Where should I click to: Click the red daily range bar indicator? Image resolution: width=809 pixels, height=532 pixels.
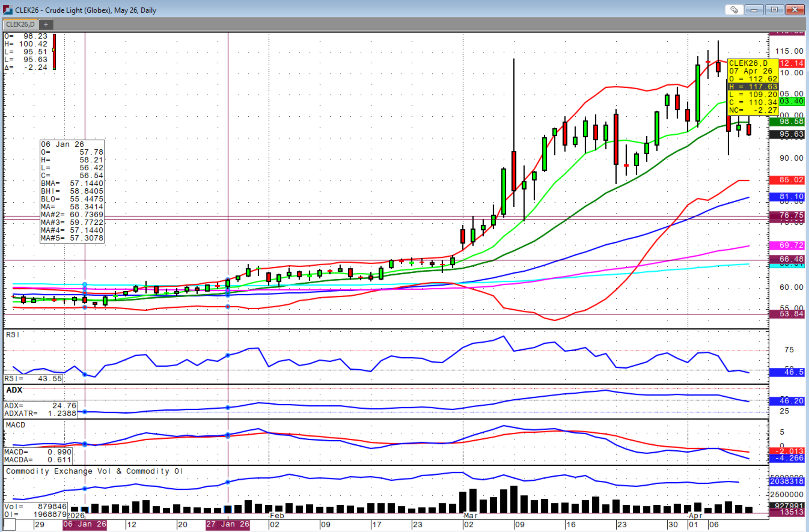54,52
